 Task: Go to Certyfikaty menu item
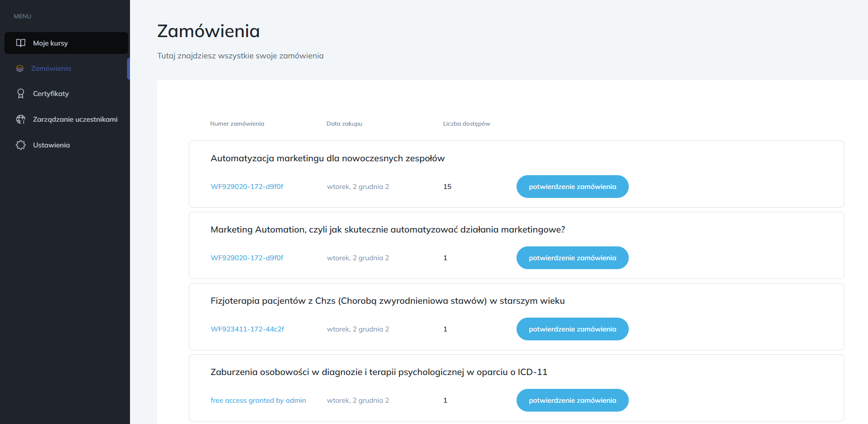[x=51, y=94]
